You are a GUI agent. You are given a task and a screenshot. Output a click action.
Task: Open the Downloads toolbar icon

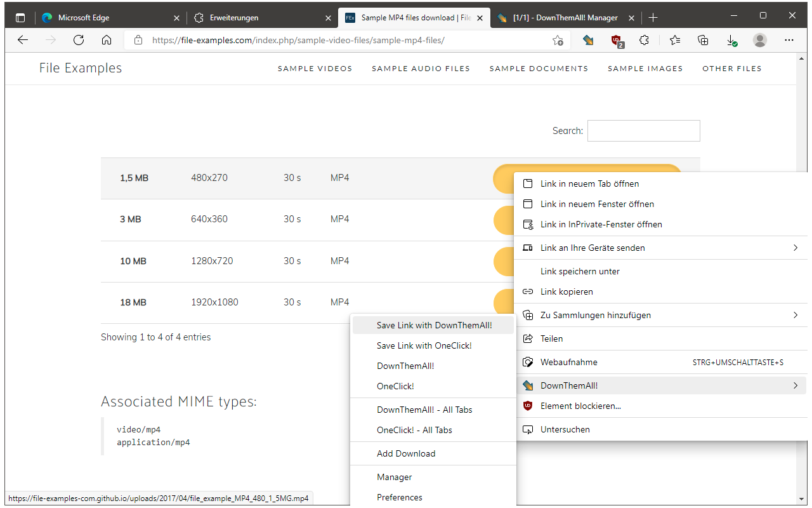pyautogui.click(x=731, y=40)
